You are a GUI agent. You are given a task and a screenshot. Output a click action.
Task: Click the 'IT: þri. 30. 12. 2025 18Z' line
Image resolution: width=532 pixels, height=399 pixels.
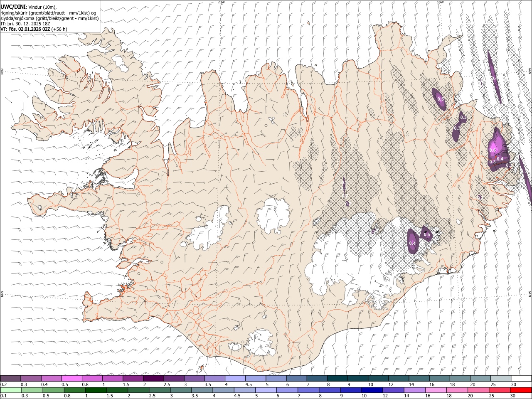click(25, 24)
